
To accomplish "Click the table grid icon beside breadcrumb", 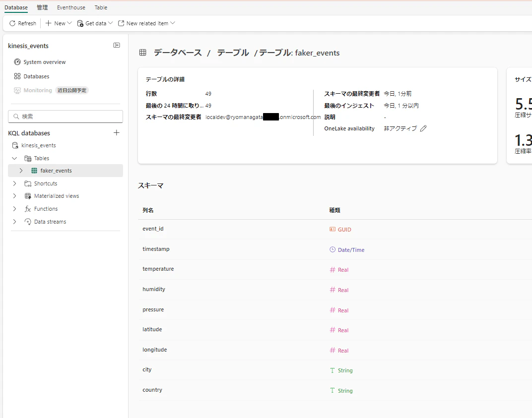I will click(143, 53).
